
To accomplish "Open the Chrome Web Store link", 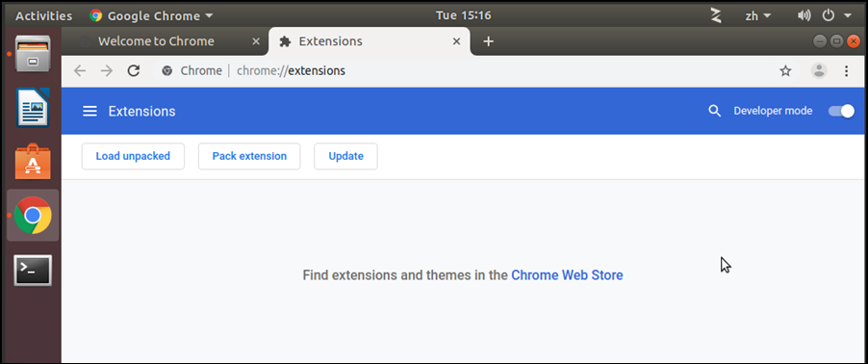I will point(567,274).
